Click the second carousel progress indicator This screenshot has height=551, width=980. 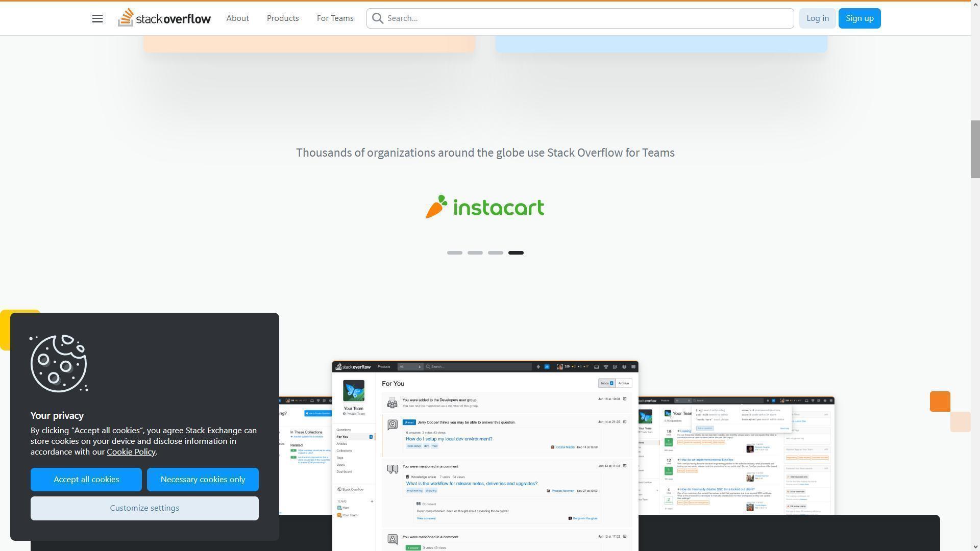click(475, 252)
